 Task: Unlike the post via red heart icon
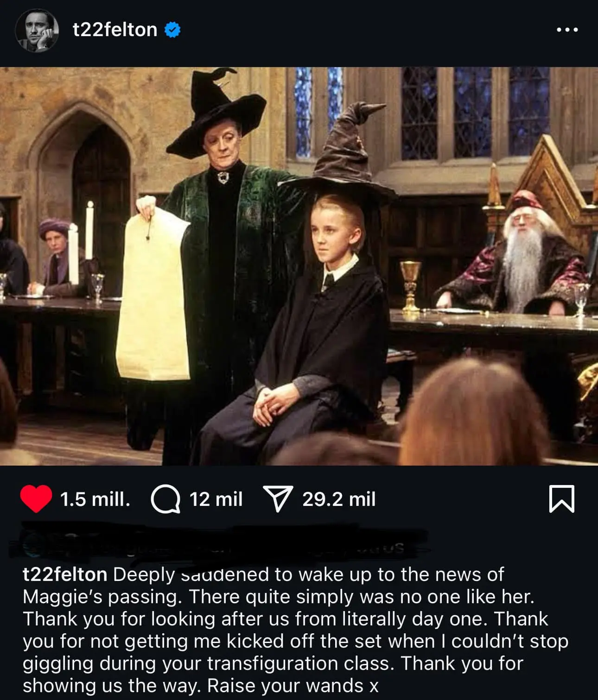click(x=36, y=499)
